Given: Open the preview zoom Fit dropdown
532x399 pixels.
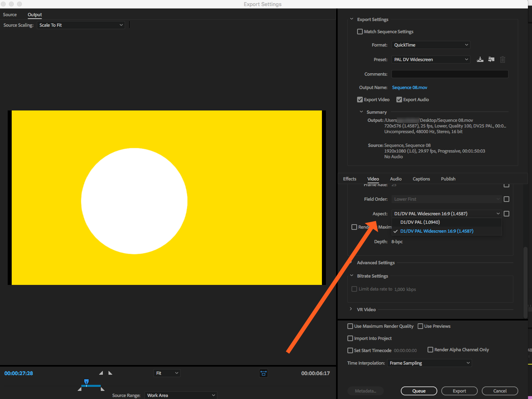Looking at the screenshot, I should click(167, 373).
